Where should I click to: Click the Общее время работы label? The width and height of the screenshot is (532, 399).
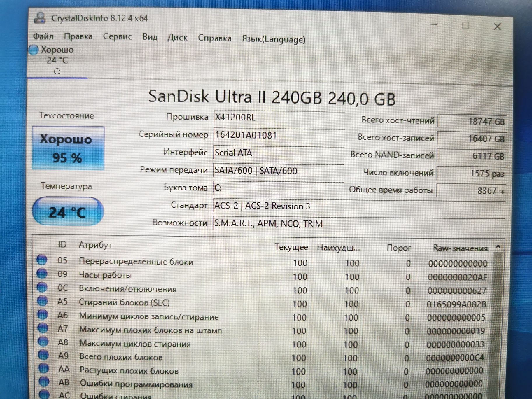click(x=391, y=190)
